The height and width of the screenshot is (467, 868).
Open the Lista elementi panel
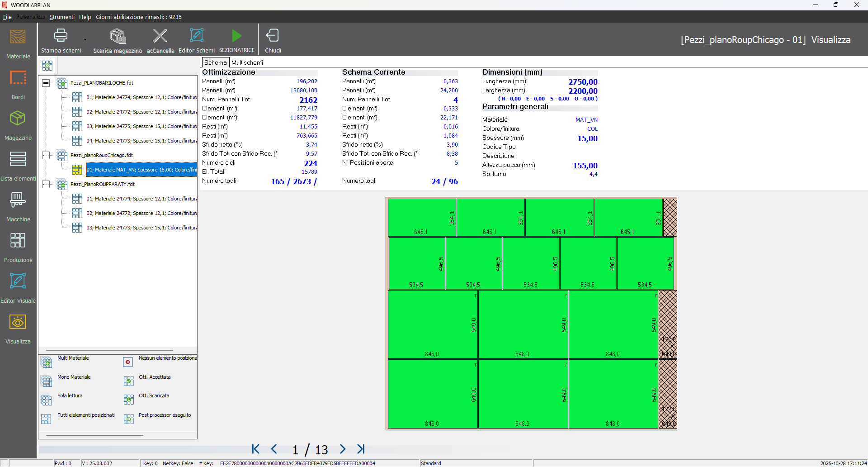tap(18, 164)
